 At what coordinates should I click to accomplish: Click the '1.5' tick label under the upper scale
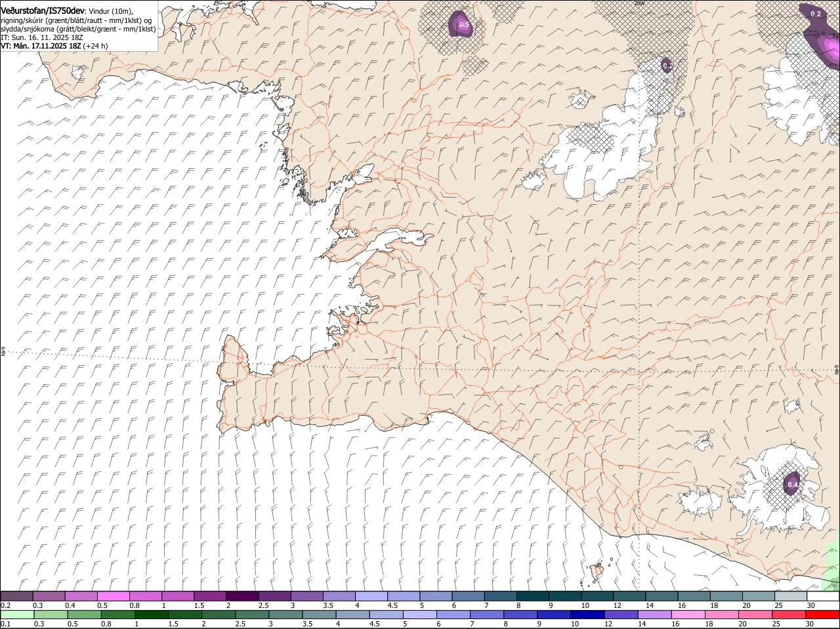click(x=198, y=605)
